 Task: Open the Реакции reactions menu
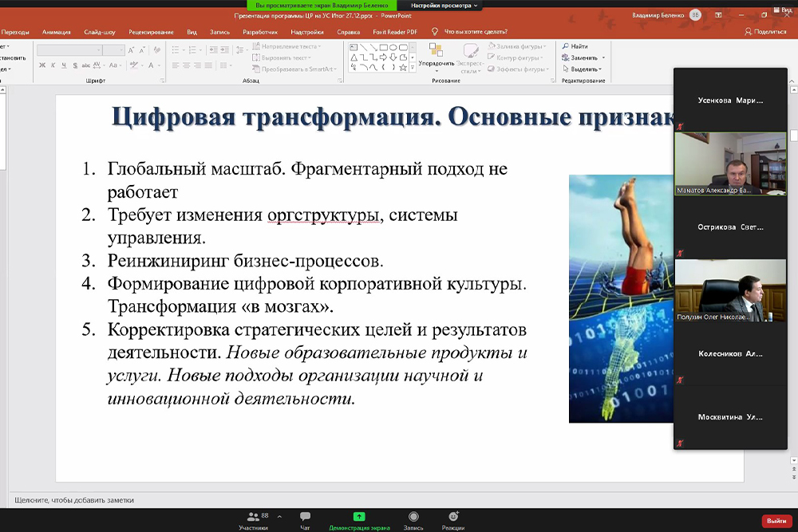453,519
